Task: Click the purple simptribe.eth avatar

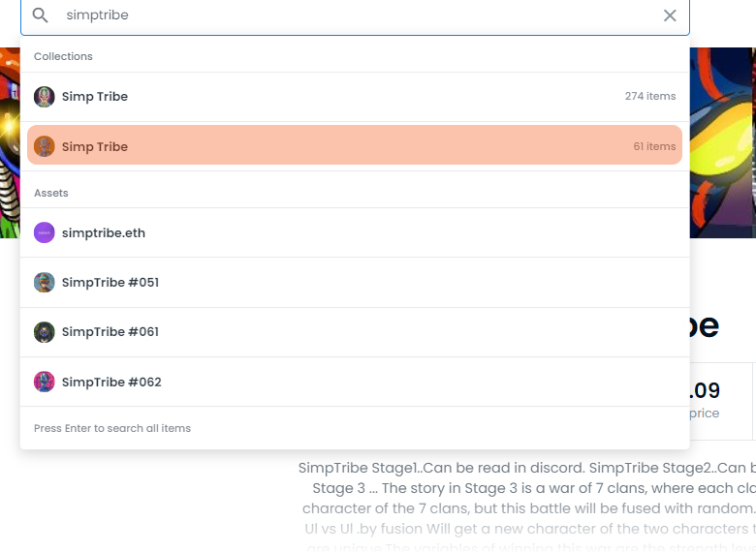Action: pos(44,232)
